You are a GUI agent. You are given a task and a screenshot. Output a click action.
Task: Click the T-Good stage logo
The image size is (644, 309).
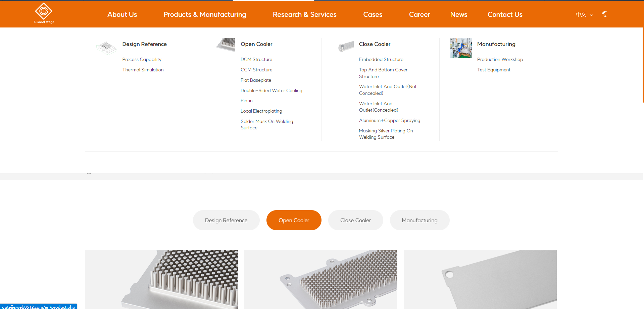(44, 13)
